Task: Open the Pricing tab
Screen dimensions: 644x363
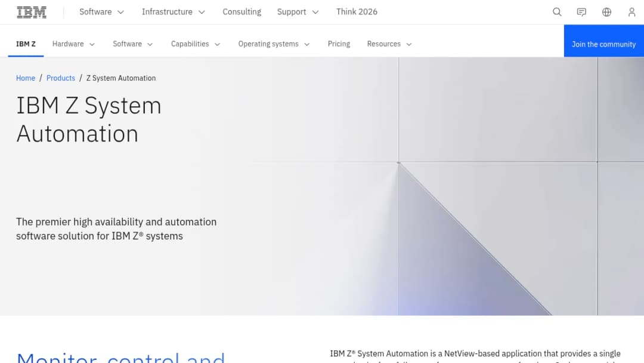Action: (x=339, y=44)
